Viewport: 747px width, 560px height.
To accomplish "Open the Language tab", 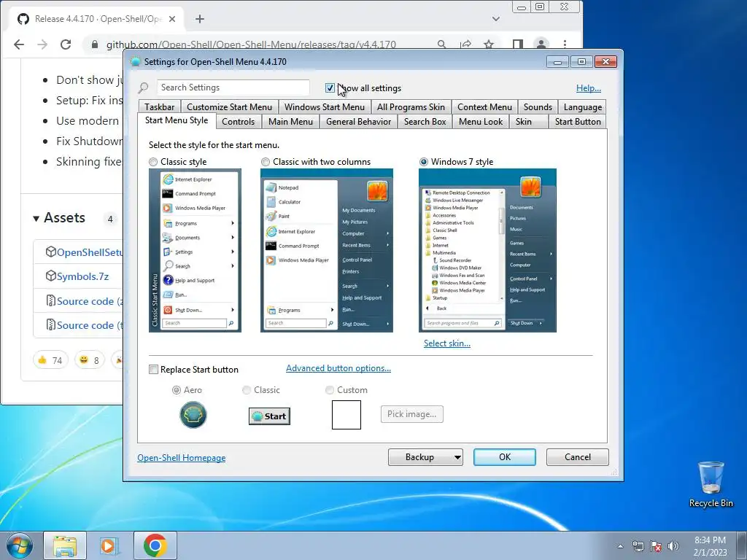I will click(583, 107).
